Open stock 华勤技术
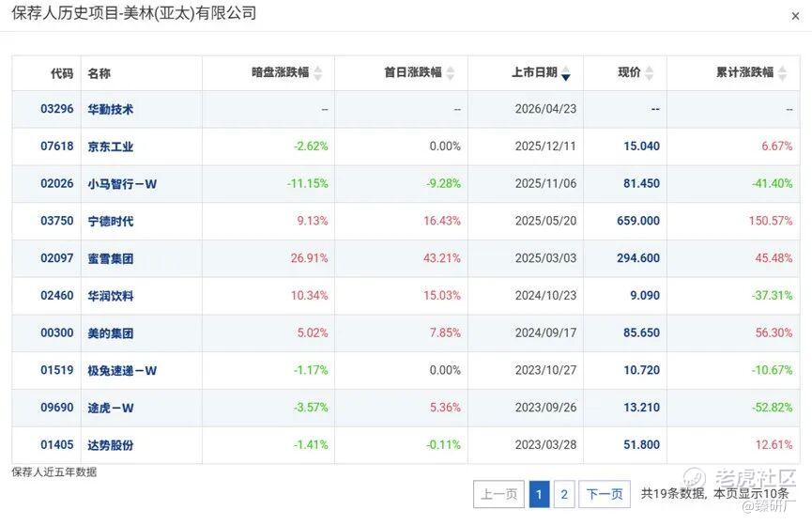Viewport: 812px width, 525px height. point(111,109)
